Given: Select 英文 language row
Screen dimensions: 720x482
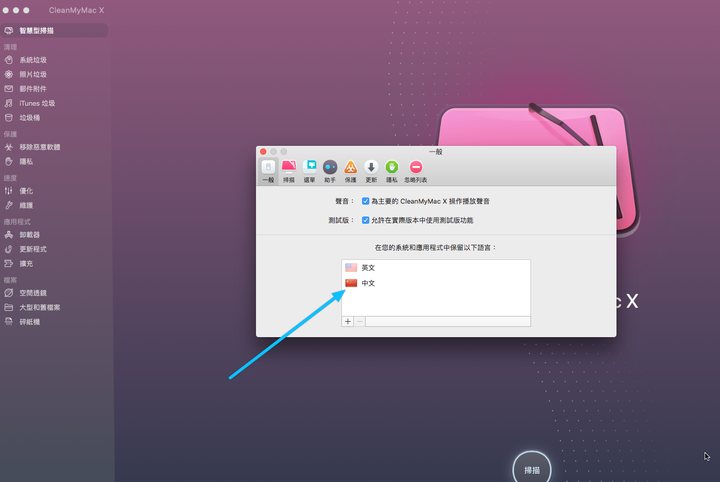Looking at the screenshot, I should [x=436, y=268].
